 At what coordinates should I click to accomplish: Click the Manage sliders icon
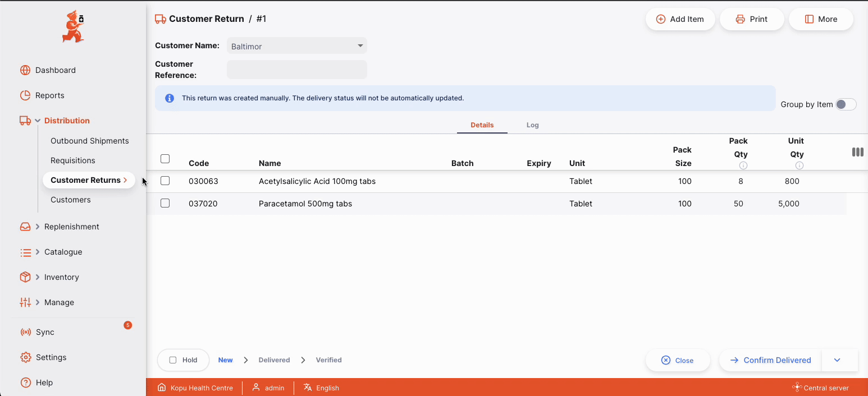click(x=25, y=302)
